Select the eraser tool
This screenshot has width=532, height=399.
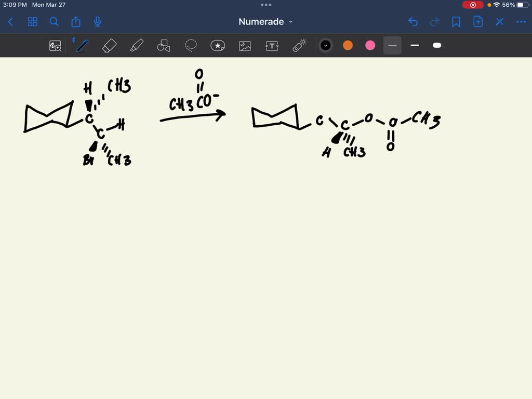[109, 45]
